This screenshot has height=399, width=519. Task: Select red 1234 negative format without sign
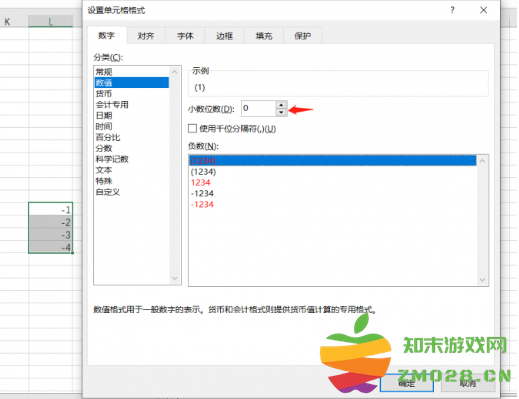(333, 183)
